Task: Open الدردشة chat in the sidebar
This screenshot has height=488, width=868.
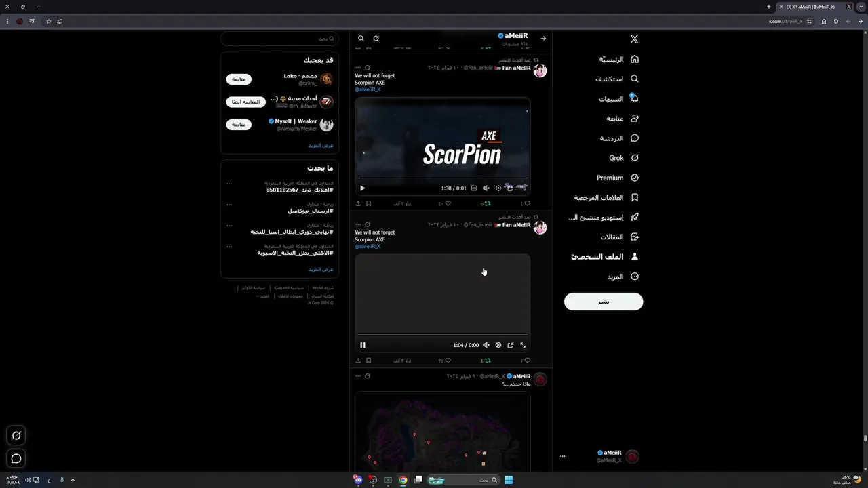Action: pyautogui.click(x=619, y=138)
